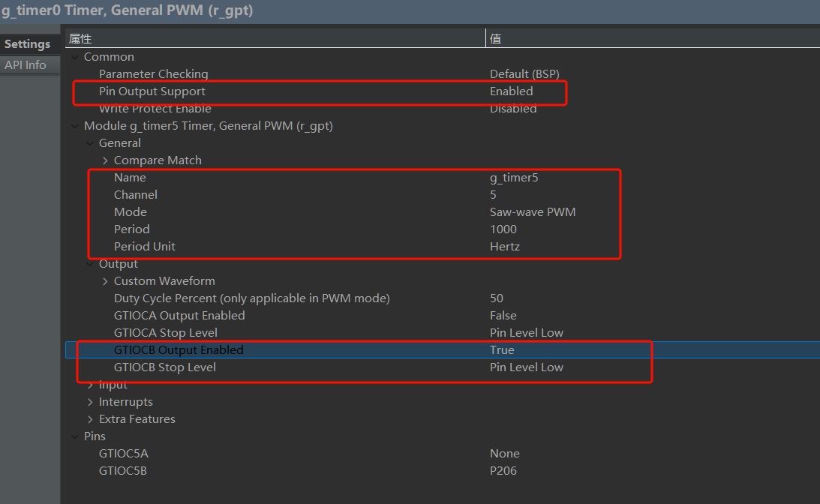
Task: Set GTIOCA Output Enabled False value
Action: click(x=503, y=316)
